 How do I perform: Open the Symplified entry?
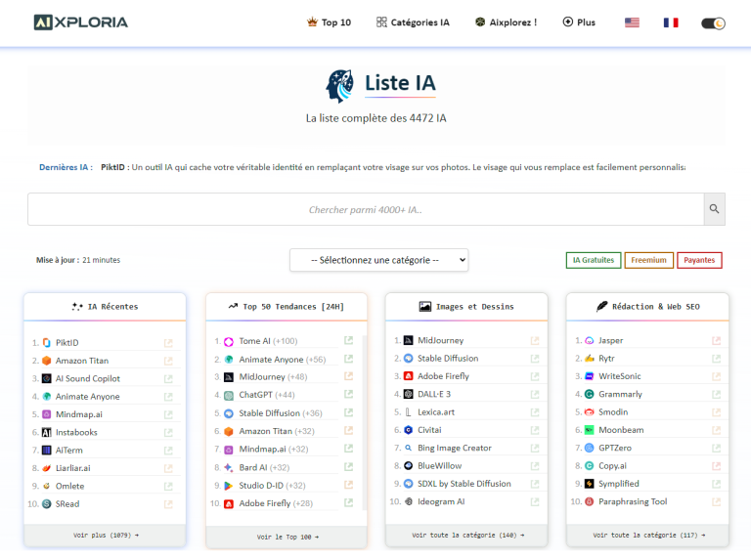(619, 484)
